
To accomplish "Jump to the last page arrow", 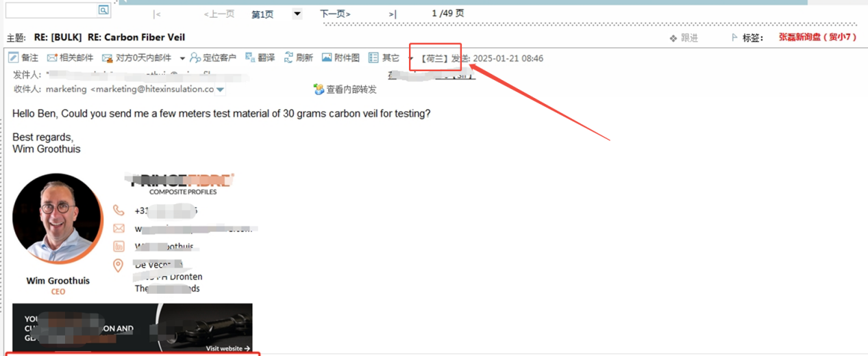I will pyautogui.click(x=393, y=14).
